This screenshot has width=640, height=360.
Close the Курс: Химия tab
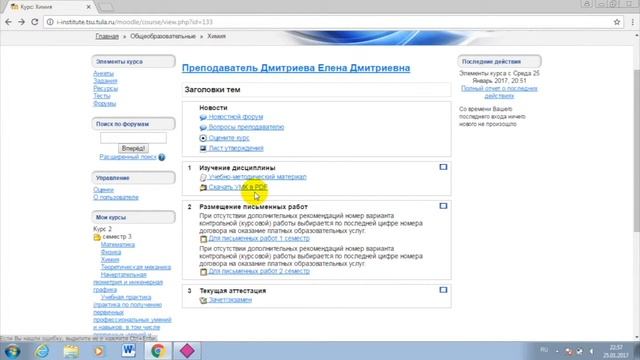click(89, 7)
